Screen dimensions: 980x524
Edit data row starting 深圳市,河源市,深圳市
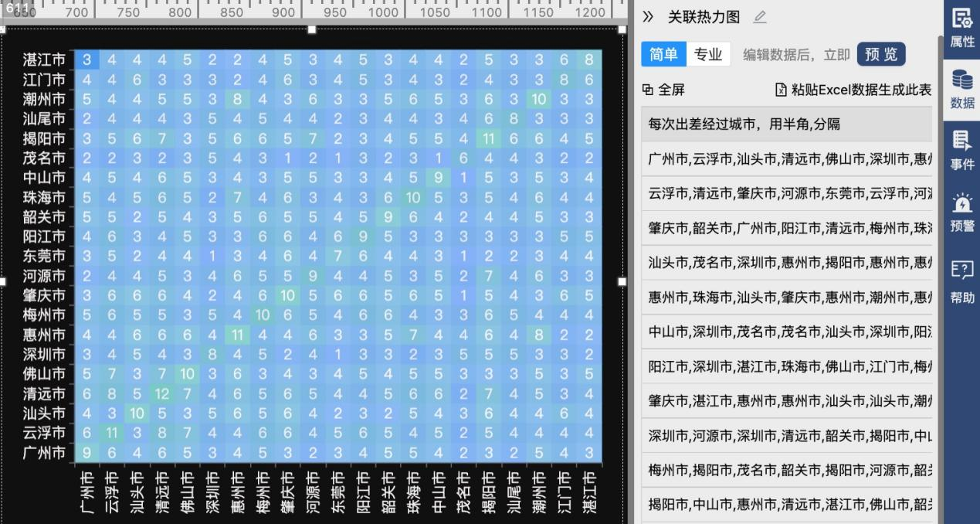click(786, 435)
